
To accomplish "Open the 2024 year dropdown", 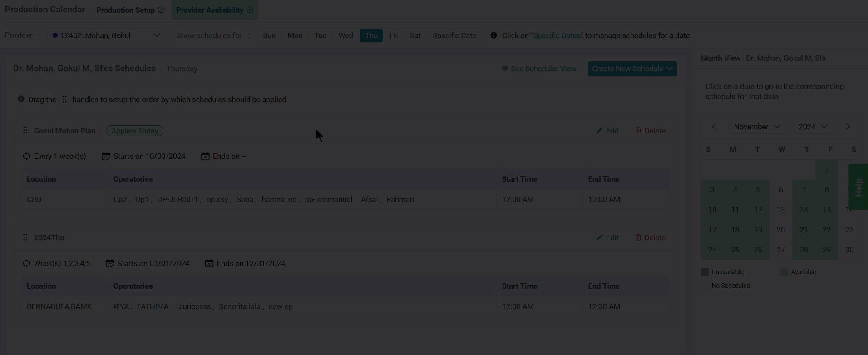I will click(813, 127).
